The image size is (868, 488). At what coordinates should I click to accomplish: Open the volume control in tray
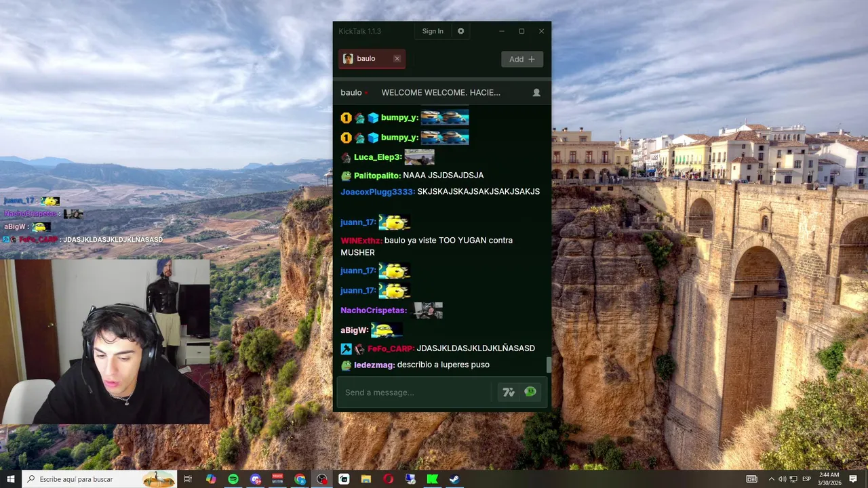point(782,479)
